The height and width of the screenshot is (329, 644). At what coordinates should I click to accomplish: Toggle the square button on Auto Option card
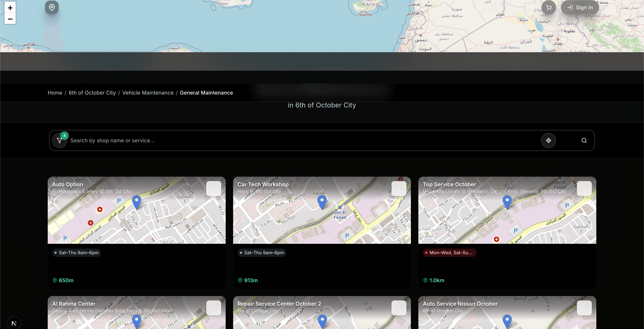click(x=214, y=188)
